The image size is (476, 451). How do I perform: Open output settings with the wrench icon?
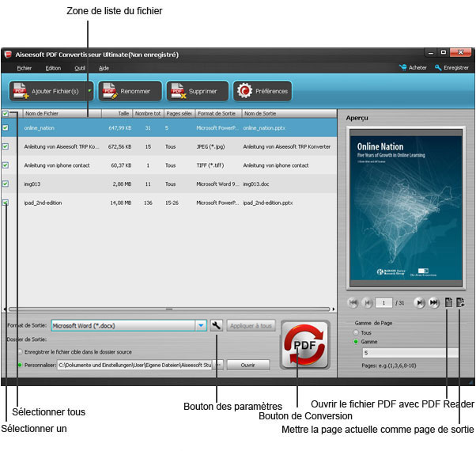[x=217, y=325]
